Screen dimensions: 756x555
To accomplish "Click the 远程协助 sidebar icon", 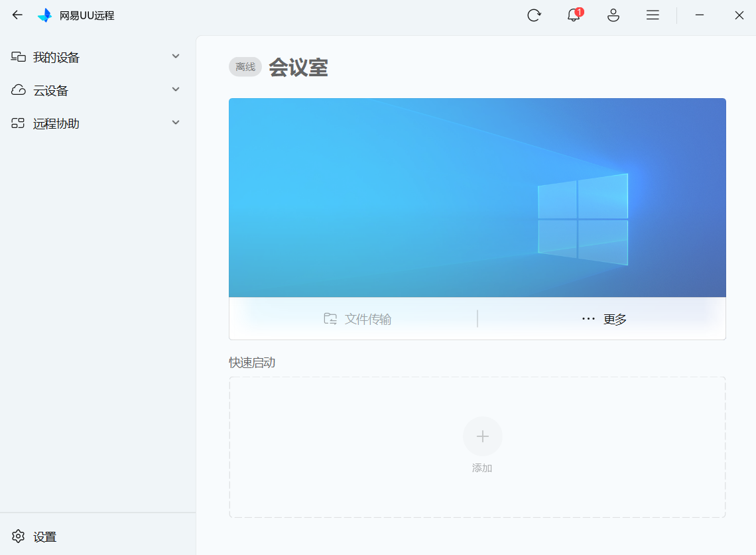I will tap(19, 123).
